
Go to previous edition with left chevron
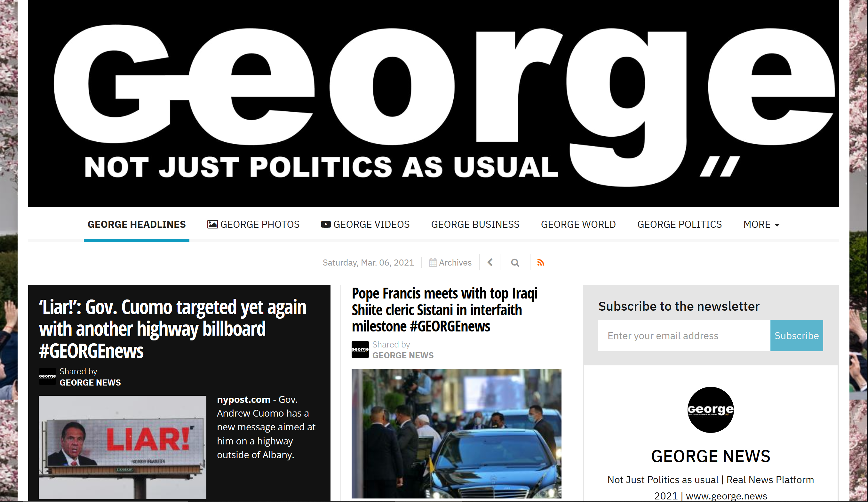pyautogui.click(x=490, y=263)
